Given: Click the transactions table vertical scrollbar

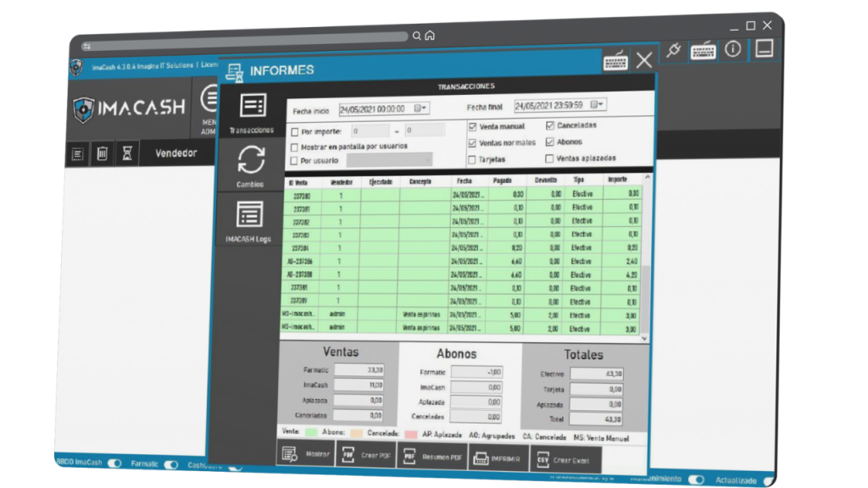Looking at the screenshot, I should pyautogui.click(x=645, y=254).
